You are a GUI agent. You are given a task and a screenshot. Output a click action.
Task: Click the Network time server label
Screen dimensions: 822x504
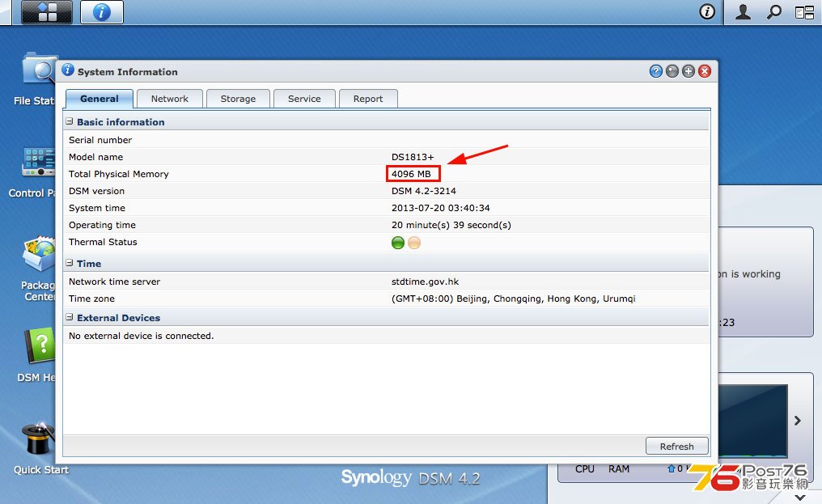(x=114, y=282)
